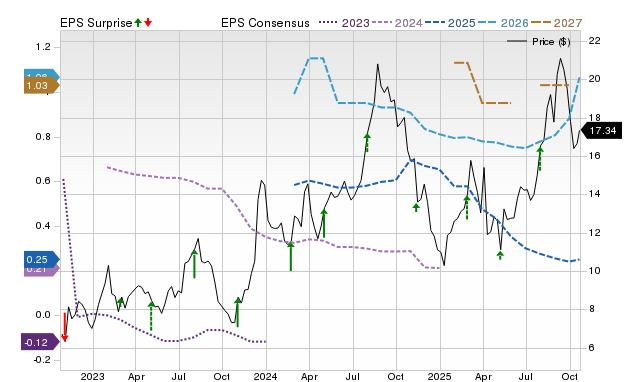Click the 1.2 label on the left axis

43,47
